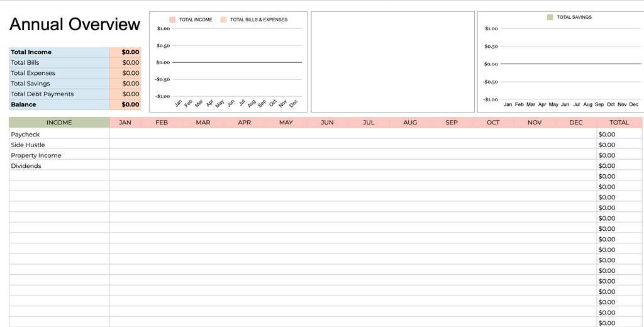Select the Annual Overview title
Viewport: 644px width, 327px height.
click(75, 25)
